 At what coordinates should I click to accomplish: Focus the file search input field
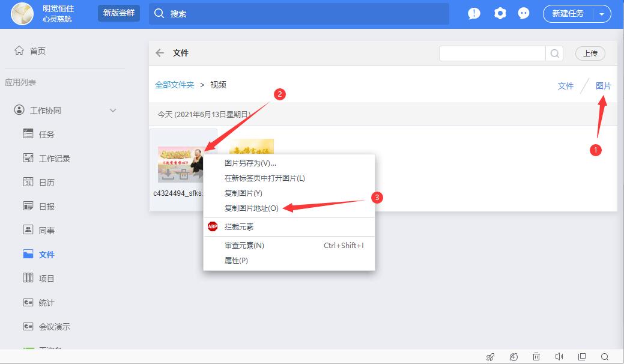(492, 53)
